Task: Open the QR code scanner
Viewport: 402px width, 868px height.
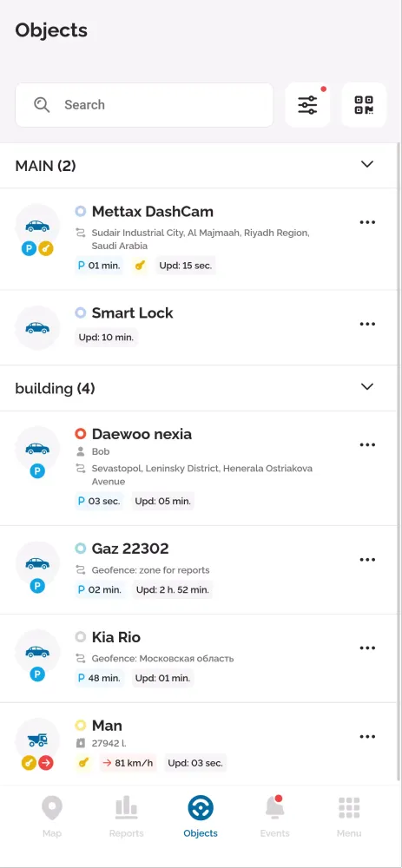Action: click(x=364, y=105)
